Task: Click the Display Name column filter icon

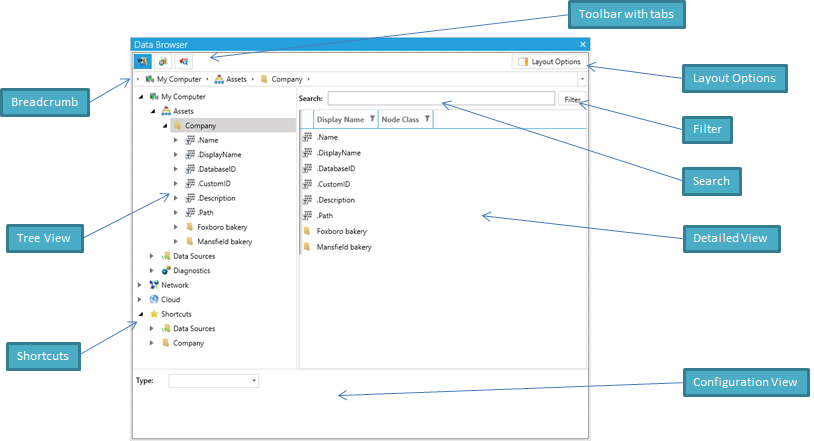Action: 372,120
